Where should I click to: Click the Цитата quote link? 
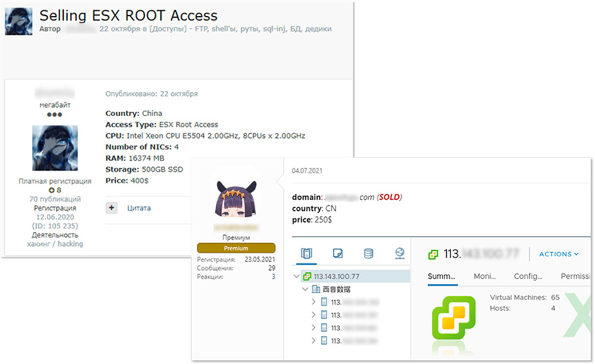tap(139, 208)
